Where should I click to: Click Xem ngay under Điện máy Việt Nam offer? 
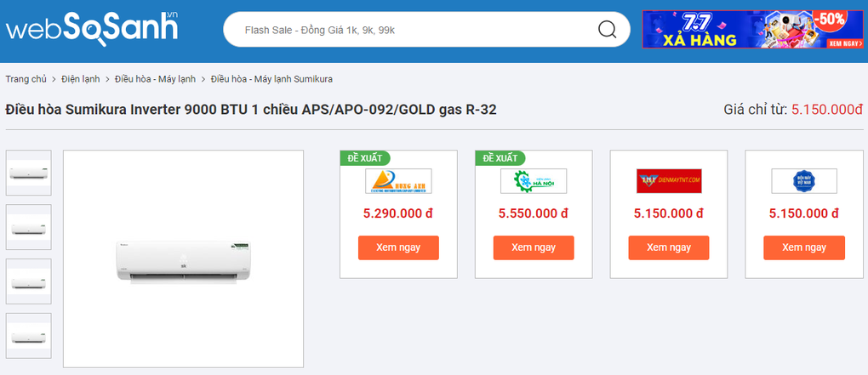coord(804,247)
